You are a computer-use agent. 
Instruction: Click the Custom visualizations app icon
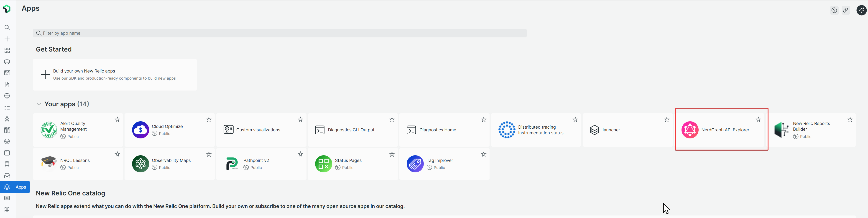[x=228, y=130]
